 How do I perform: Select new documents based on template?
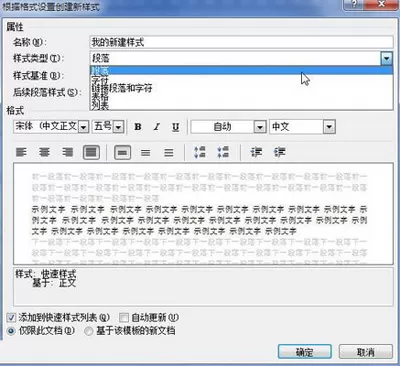88,331
